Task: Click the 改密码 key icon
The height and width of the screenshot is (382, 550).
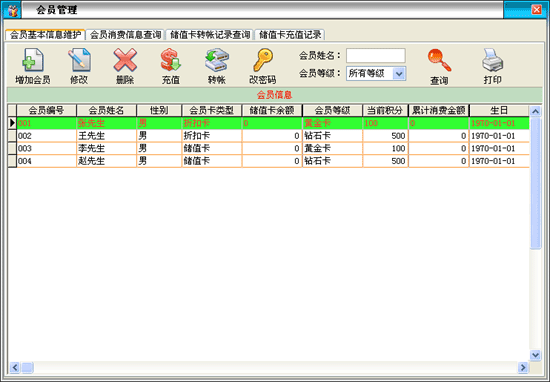Action: pyautogui.click(x=263, y=60)
